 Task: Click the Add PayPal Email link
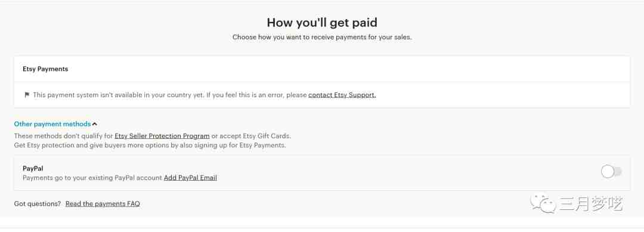point(190,178)
